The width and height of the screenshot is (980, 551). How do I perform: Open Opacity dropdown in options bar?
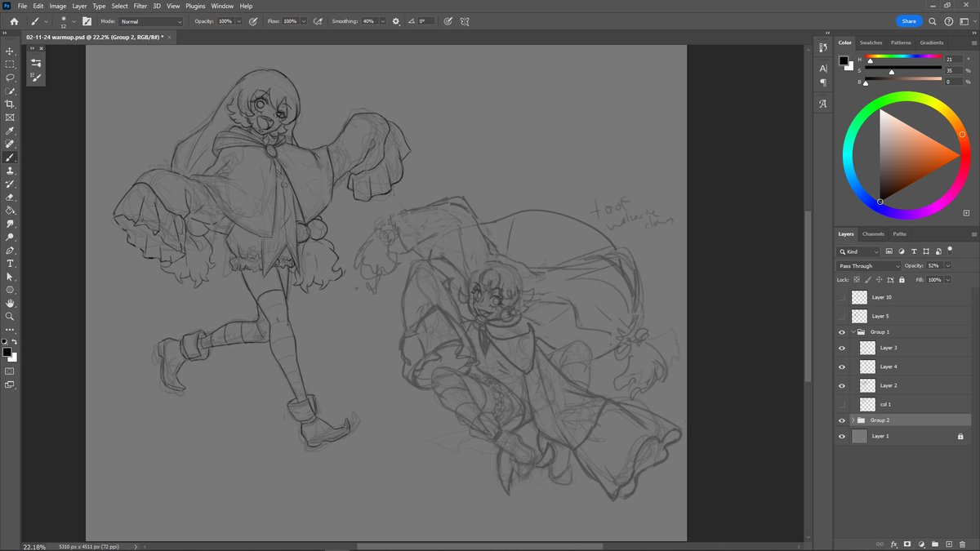238,21
